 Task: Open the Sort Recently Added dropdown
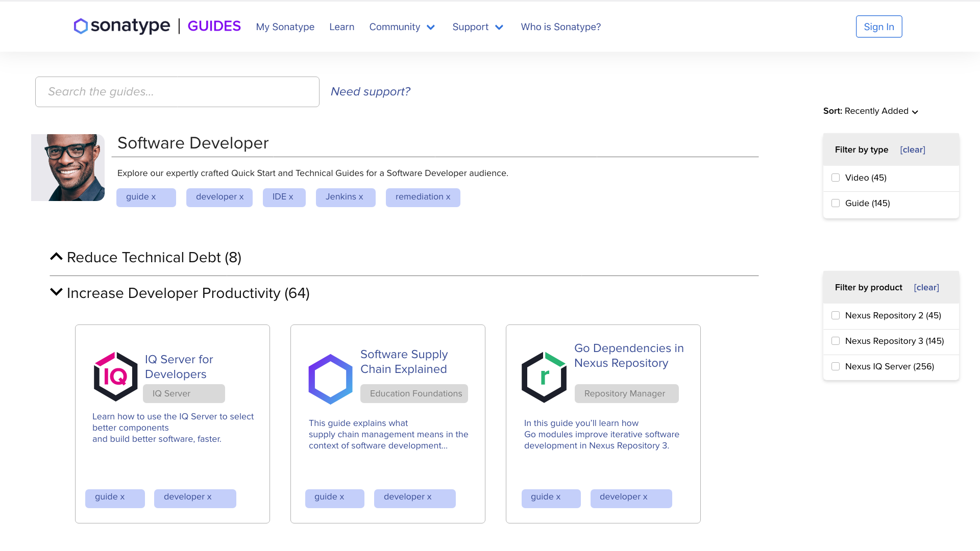(871, 111)
